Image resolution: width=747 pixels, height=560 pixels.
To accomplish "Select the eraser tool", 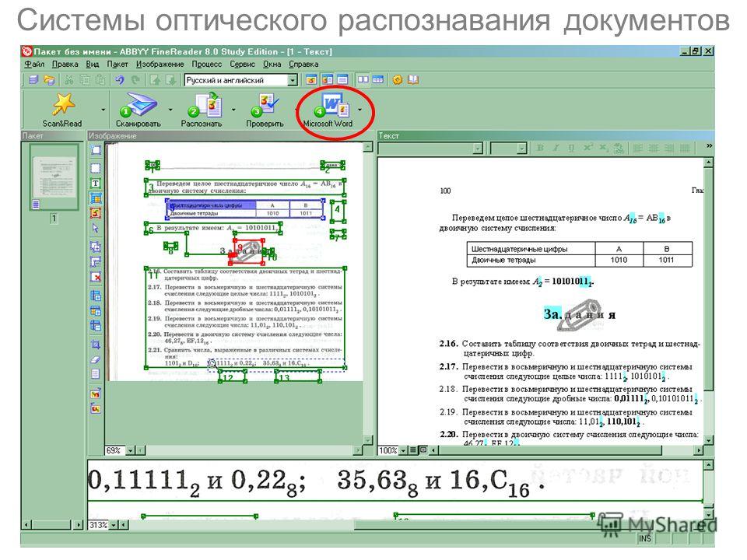I will pos(96,359).
